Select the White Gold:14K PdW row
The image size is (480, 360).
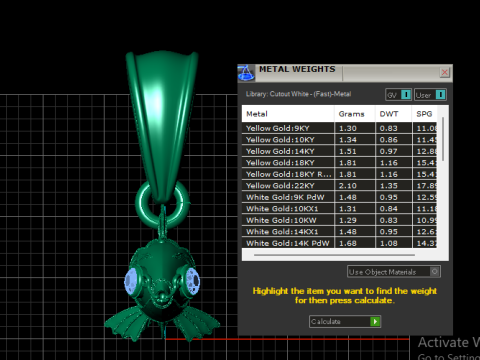click(339, 243)
